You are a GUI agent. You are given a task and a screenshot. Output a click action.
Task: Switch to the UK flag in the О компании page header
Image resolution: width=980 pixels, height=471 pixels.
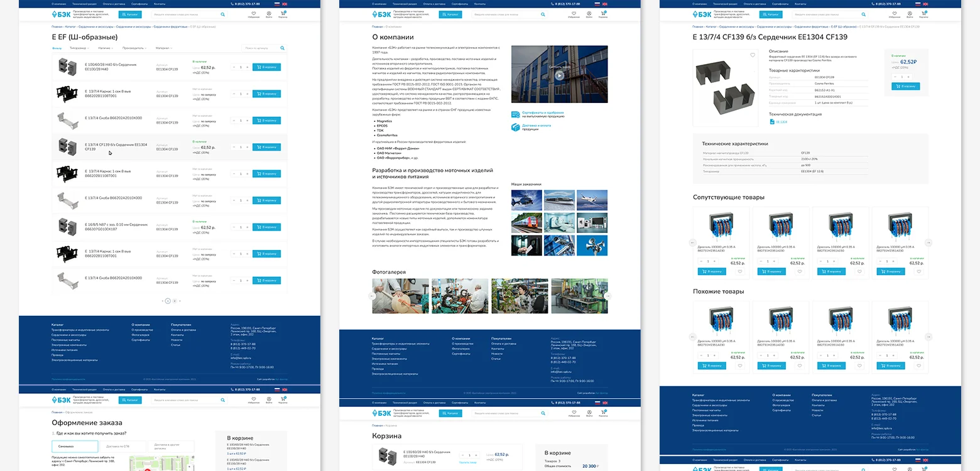pos(605,4)
